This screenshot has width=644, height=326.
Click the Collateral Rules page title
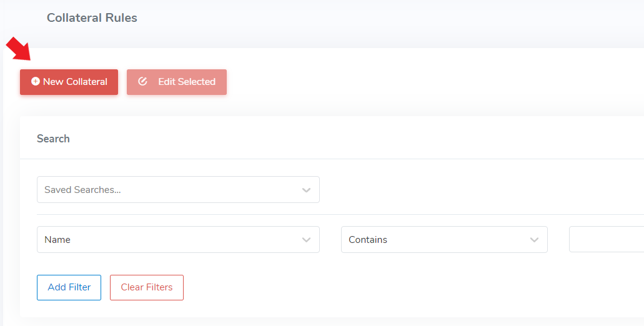point(92,17)
